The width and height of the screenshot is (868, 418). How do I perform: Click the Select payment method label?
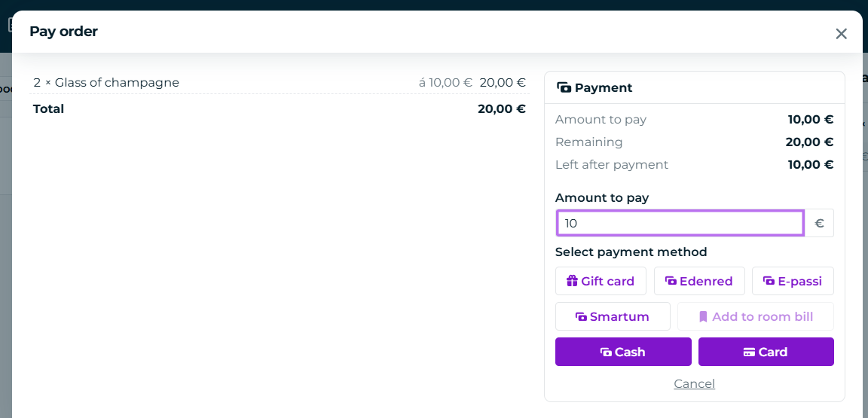click(x=631, y=252)
